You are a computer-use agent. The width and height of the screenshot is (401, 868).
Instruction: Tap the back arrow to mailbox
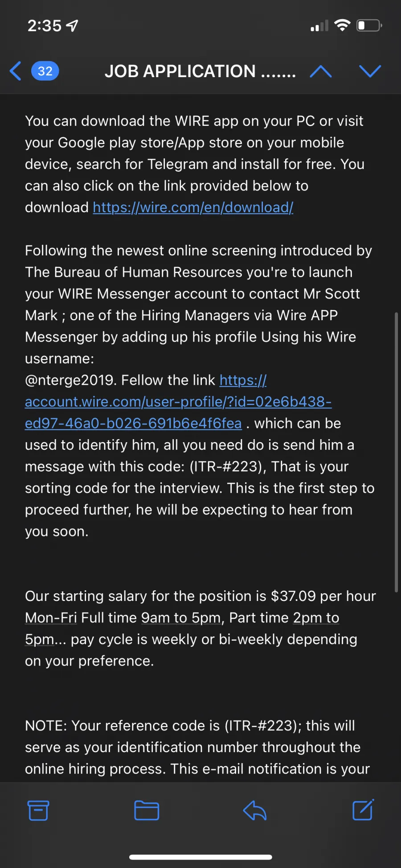(x=16, y=71)
